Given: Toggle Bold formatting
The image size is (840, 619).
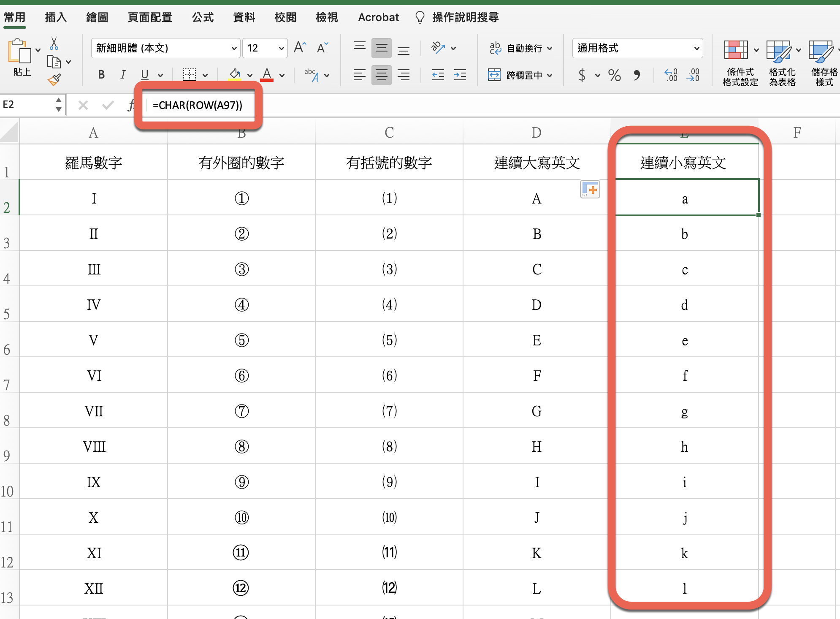Looking at the screenshot, I should click(101, 75).
